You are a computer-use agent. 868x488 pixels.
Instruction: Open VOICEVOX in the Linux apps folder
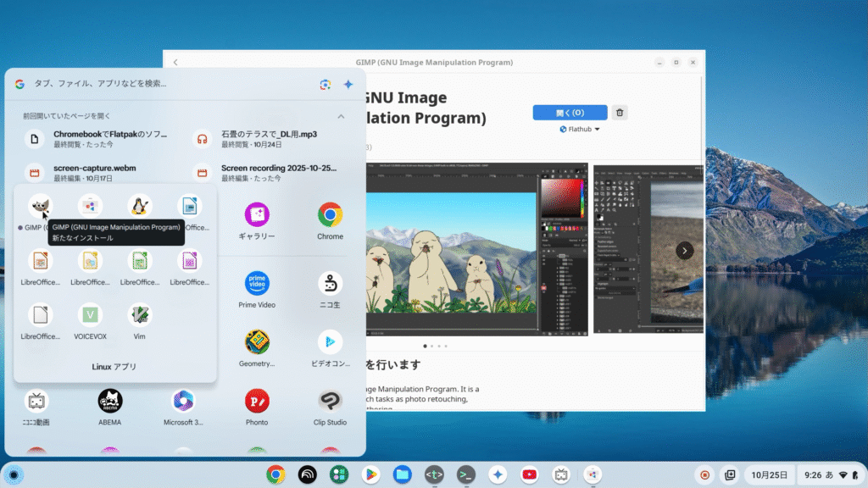tap(91, 315)
